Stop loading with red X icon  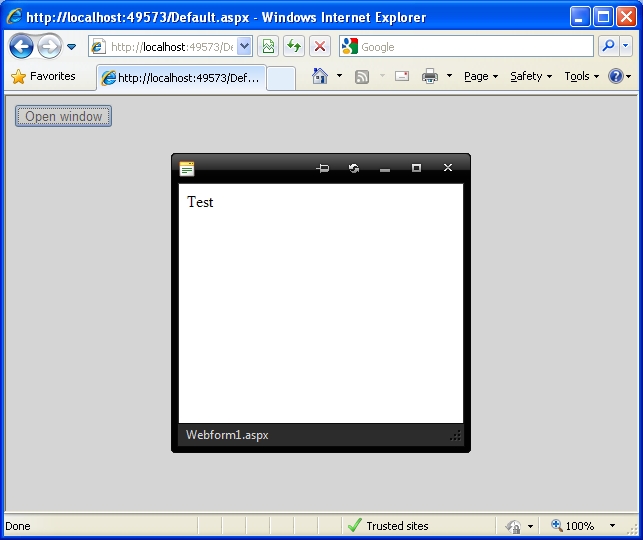pyautogui.click(x=320, y=46)
